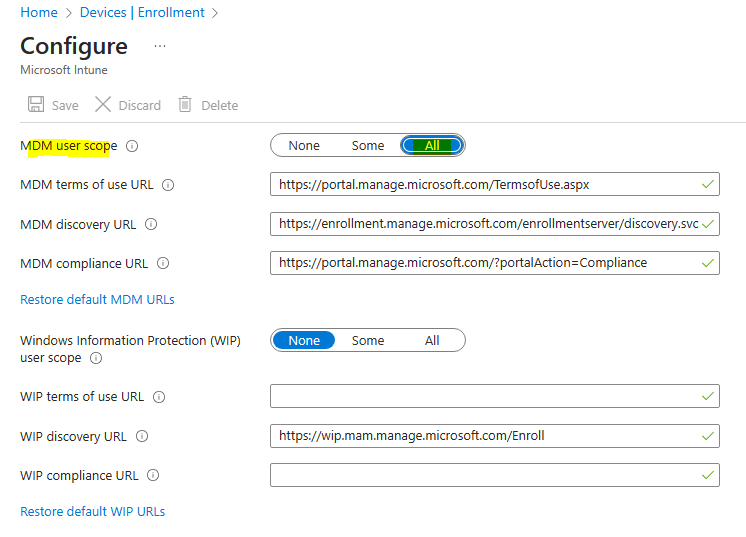Click the Discard X icon
This screenshot has width=746, height=537.
coord(103,104)
